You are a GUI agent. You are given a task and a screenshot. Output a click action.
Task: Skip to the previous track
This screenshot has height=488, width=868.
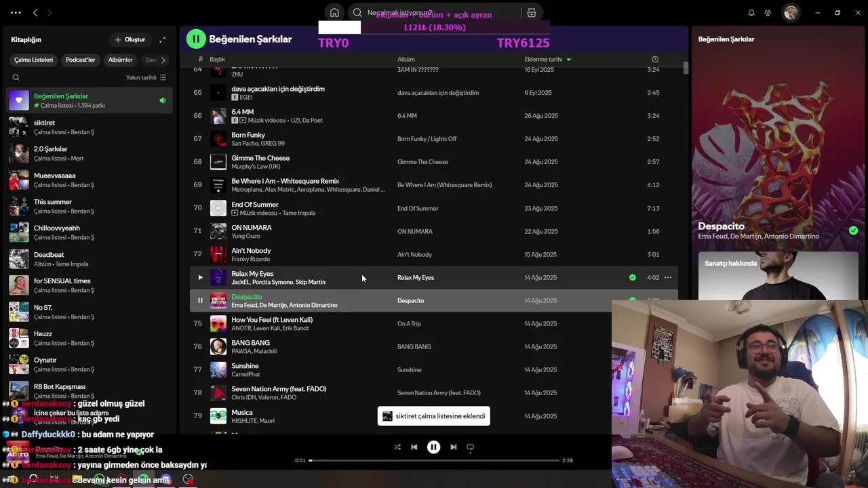click(414, 447)
